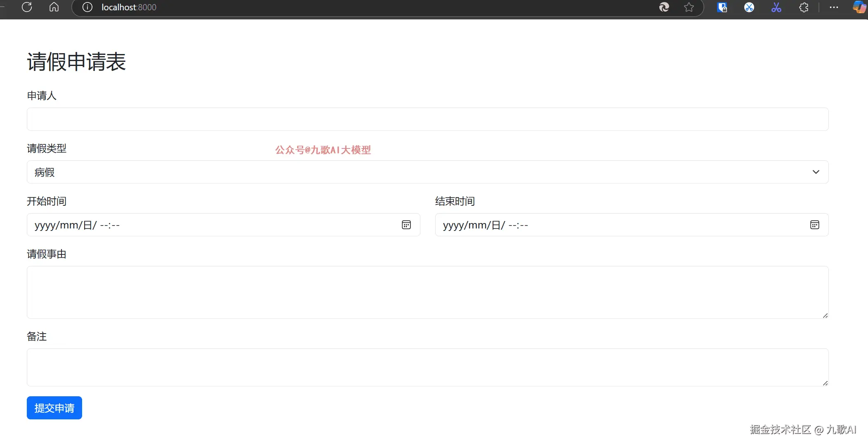Expand the 请假类型 dropdown showing 病假
The image size is (868, 447).
pyautogui.click(x=427, y=172)
